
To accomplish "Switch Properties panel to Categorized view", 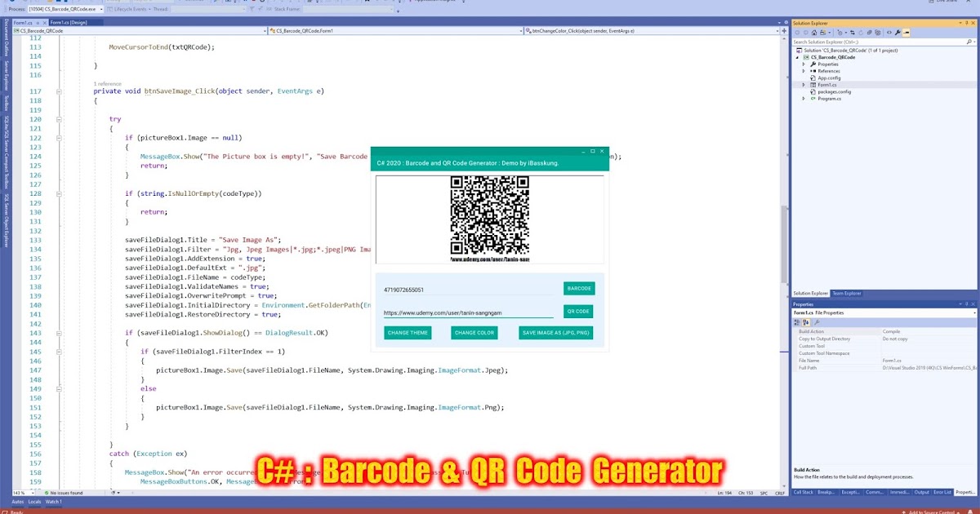I will pyautogui.click(x=797, y=322).
